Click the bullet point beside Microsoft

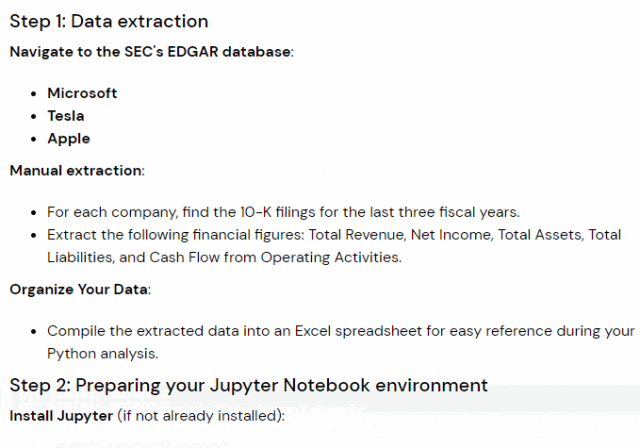34,94
